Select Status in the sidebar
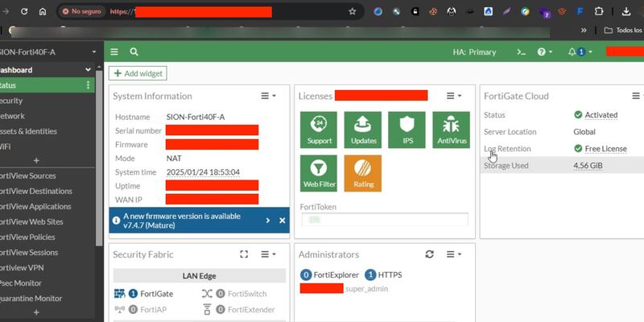Image resolution: width=644 pixels, height=322 pixels. click(47, 85)
